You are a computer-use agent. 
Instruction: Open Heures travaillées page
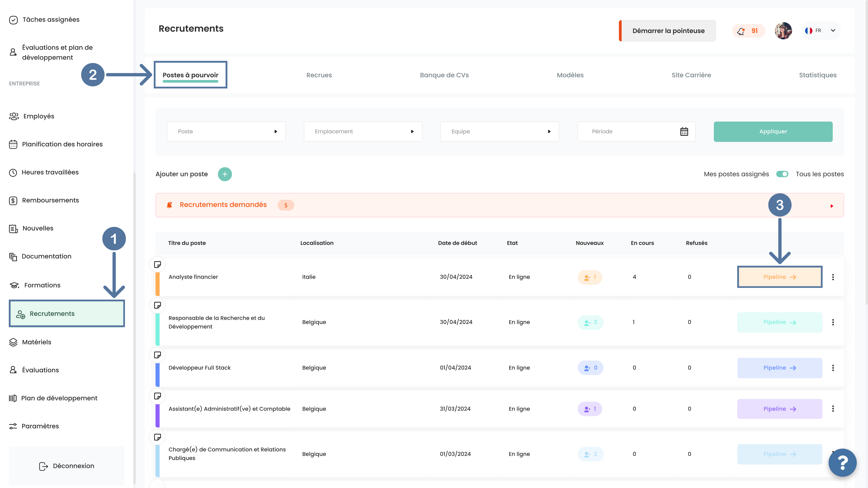point(44,172)
